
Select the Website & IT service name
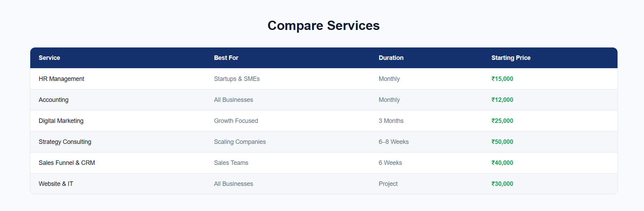(56, 184)
